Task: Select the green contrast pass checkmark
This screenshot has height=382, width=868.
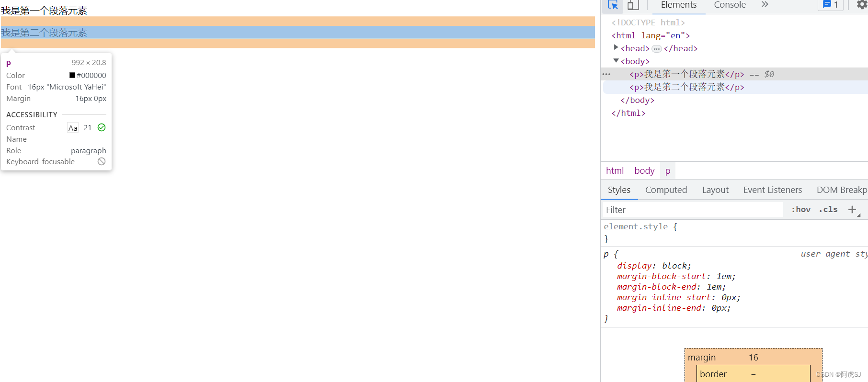Action: pyautogui.click(x=102, y=127)
